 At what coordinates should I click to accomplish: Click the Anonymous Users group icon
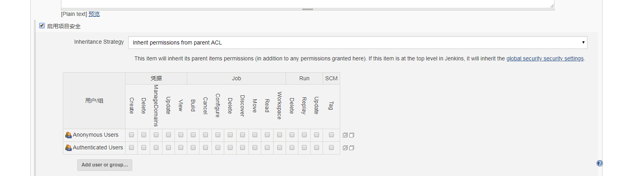(68, 135)
